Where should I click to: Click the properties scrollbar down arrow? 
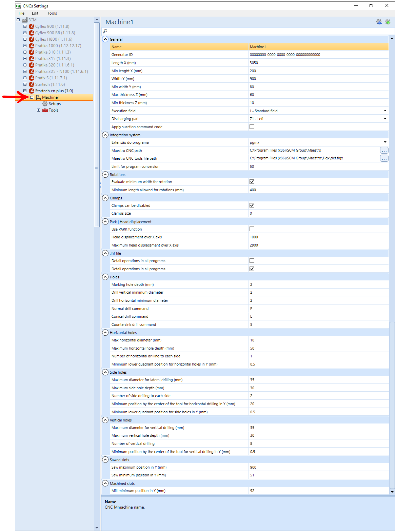(x=392, y=492)
